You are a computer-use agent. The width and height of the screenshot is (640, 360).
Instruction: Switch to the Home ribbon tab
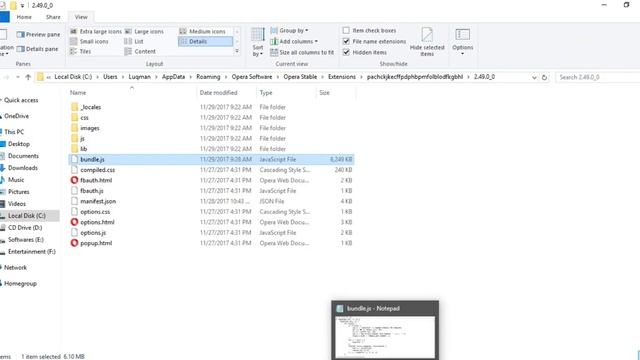coord(24,17)
